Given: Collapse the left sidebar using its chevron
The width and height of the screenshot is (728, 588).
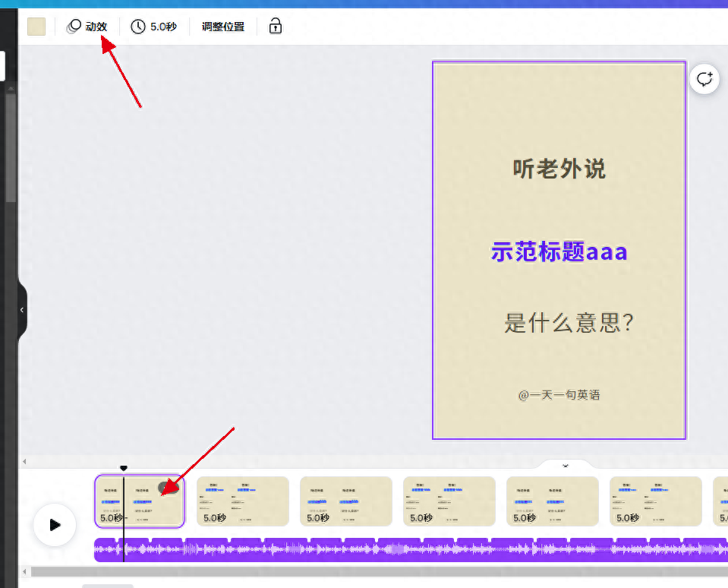Looking at the screenshot, I should (x=21, y=309).
